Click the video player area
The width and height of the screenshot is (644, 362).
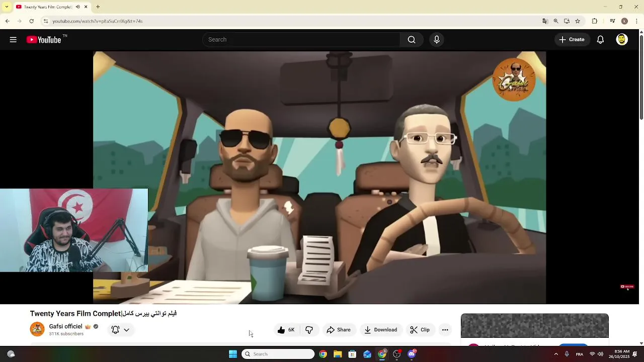point(319,177)
